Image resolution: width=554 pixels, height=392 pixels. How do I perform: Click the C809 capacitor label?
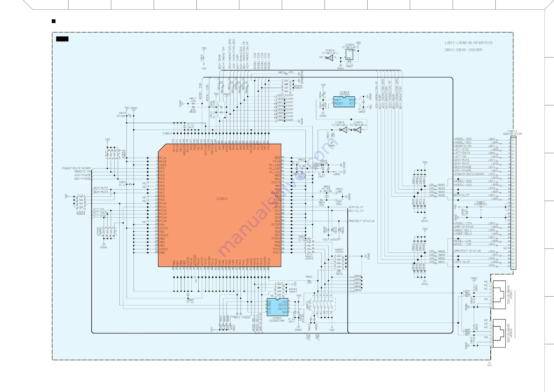[x=362, y=112]
